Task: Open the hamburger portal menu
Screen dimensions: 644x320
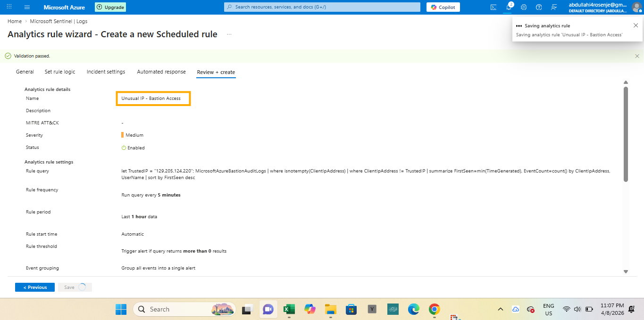Action: pos(27,7)
